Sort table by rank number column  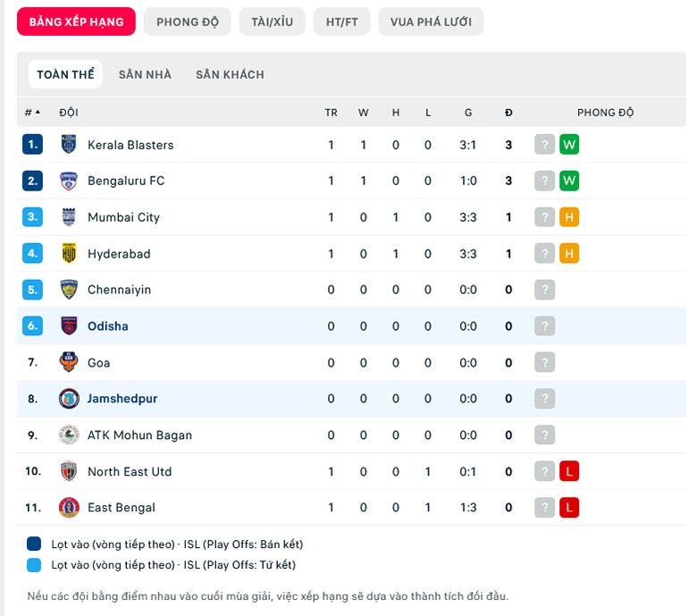pyautogui.click(x=32, y=113)
